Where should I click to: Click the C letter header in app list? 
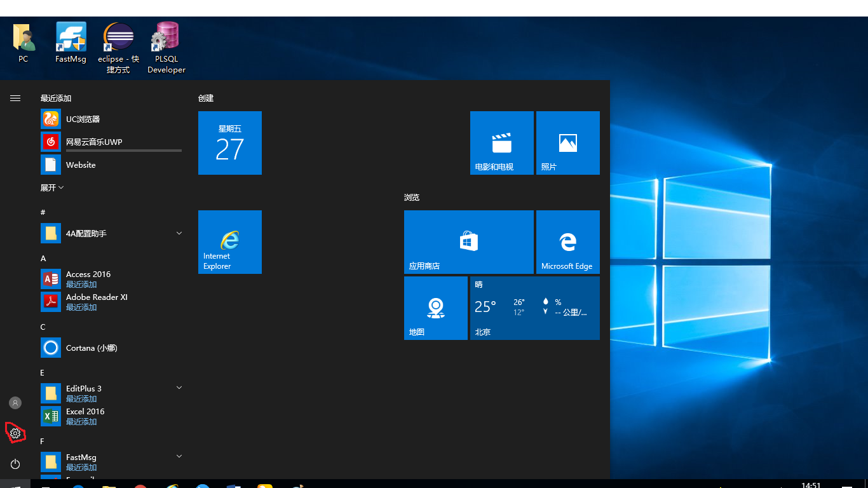coord(43,327)
